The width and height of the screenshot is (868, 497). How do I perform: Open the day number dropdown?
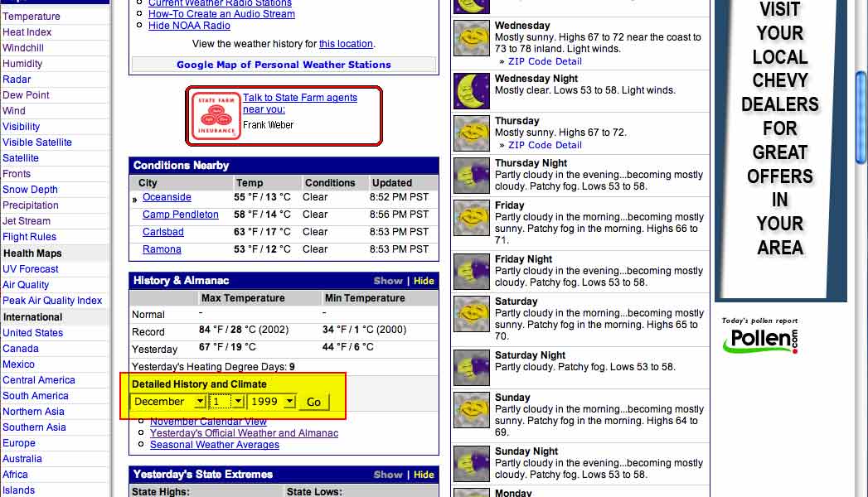(x=227, y=402)
